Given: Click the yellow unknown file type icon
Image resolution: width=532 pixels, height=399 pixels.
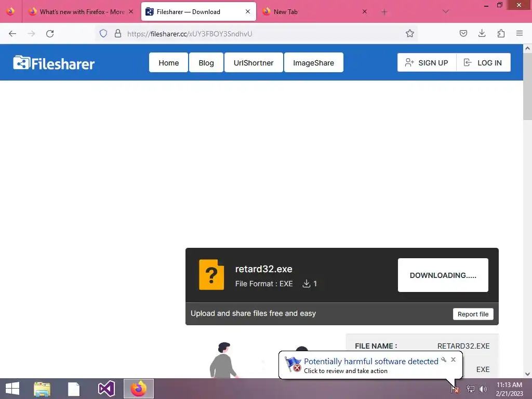Looking at the screenshot, I should [x=211, y=275].
